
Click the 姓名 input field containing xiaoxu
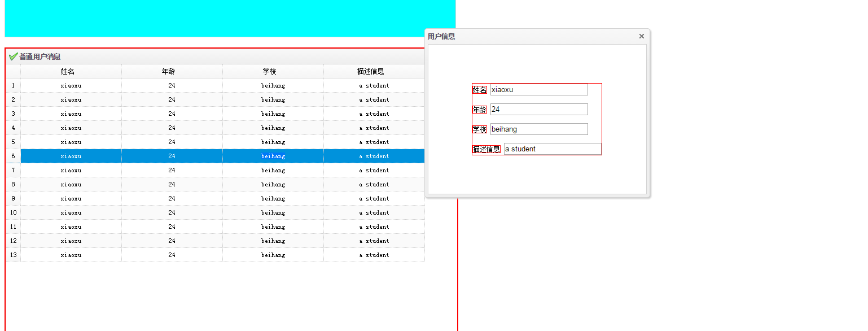(x=539, y=89)
